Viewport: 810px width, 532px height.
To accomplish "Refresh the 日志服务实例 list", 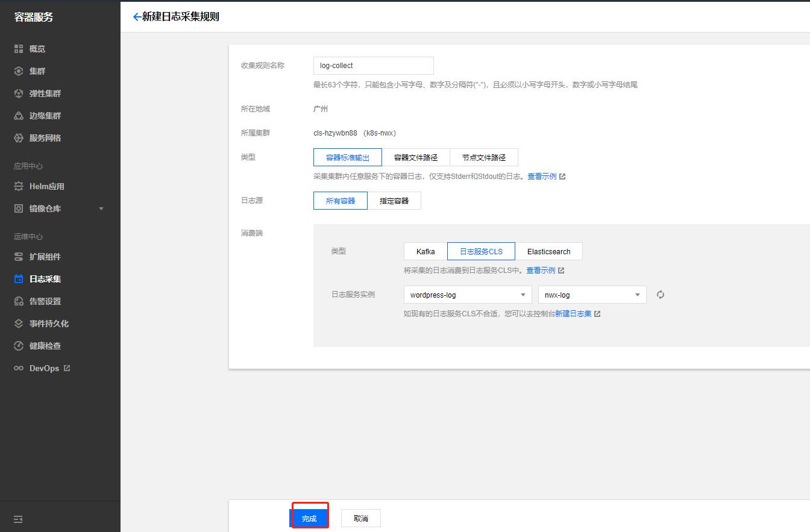I will [661, 295].
